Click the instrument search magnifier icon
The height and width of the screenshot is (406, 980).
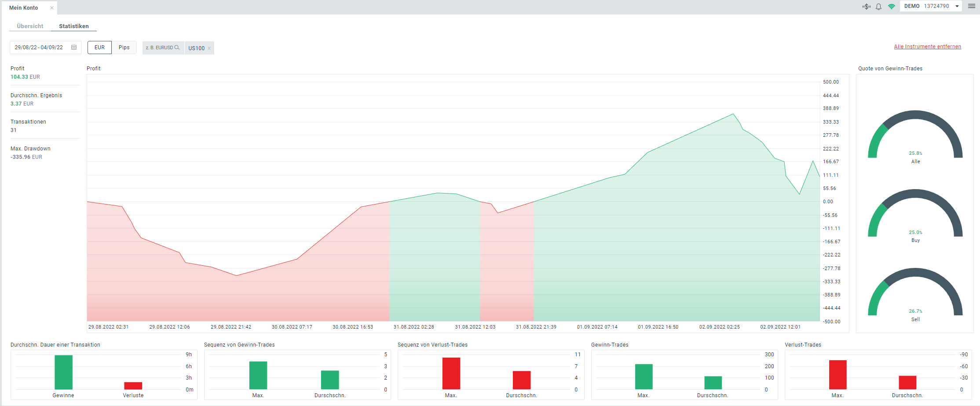(x=177, y=48)
